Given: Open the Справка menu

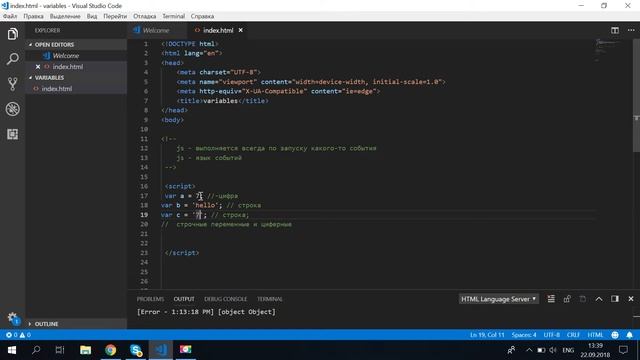Looking at the screenshot, I should point(202,16).
